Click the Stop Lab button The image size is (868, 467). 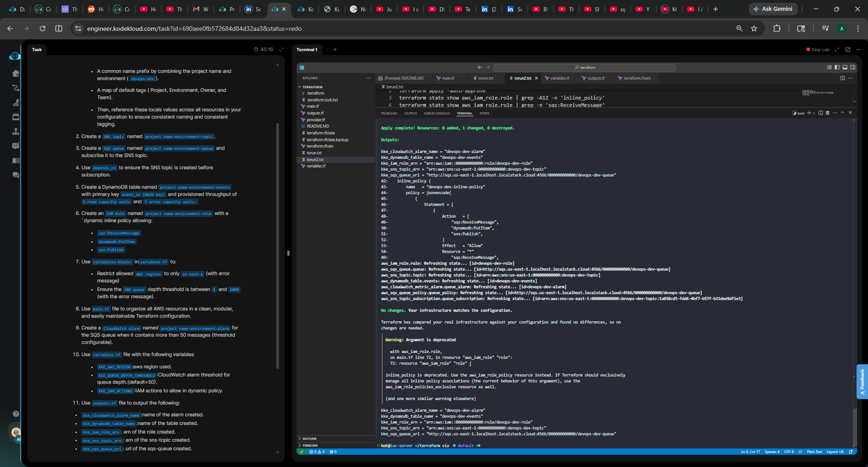click(x=818, y=50)
